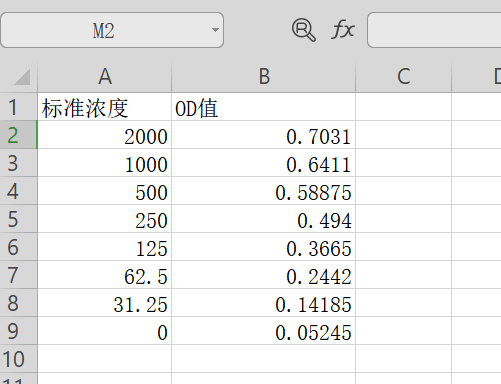Screen dimensions: 501x384
Task: Select row 8 header
Action: coord(19,303)
